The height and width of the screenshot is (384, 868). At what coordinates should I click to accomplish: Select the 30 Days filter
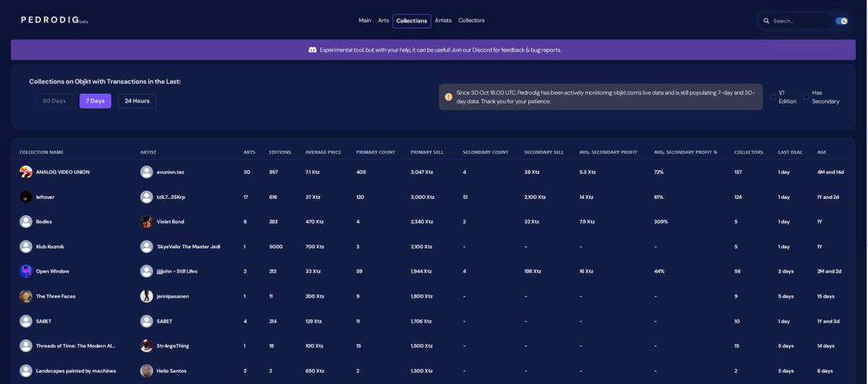pos(54,101)
